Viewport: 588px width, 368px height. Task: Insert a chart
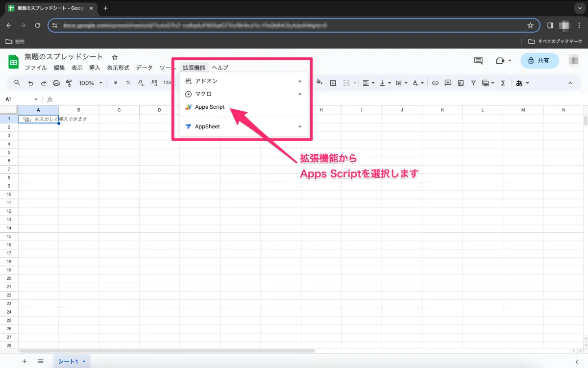(x=461, y=83)
